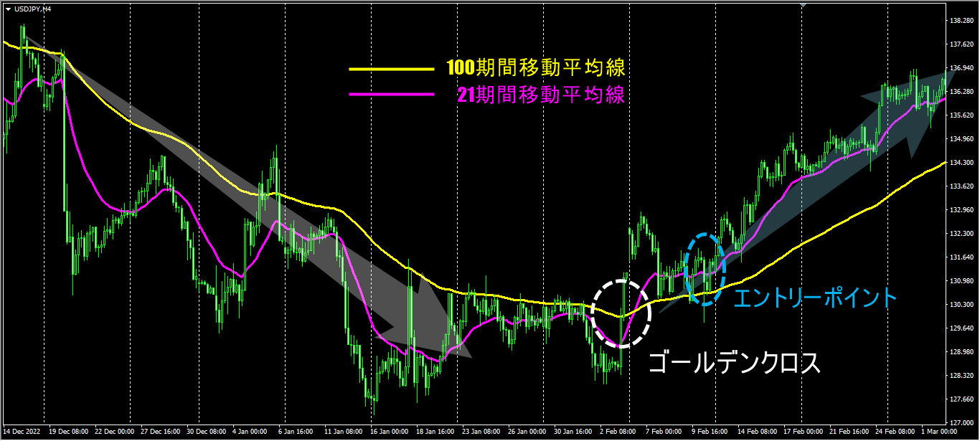Viewport: 980px width, 441px height.
Task: Open the USDJPY,H4 chart dropdown arrow
Action: [8, 9]
